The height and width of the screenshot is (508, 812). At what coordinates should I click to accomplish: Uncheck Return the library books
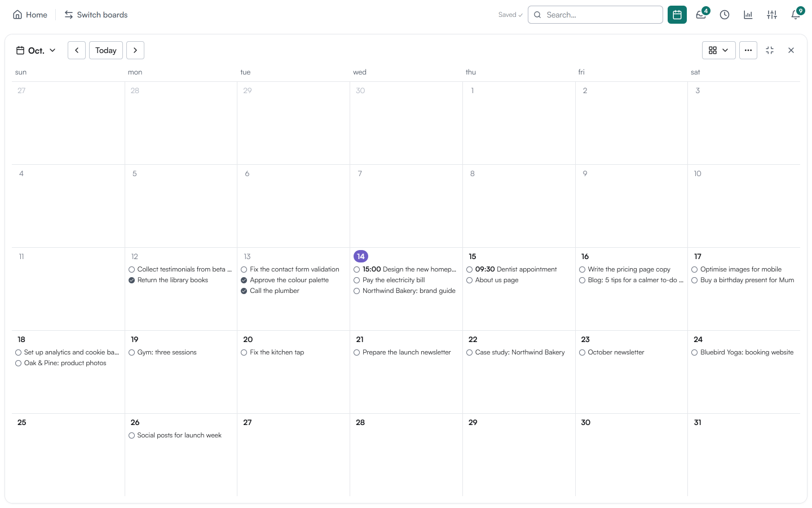click(131, 281)
